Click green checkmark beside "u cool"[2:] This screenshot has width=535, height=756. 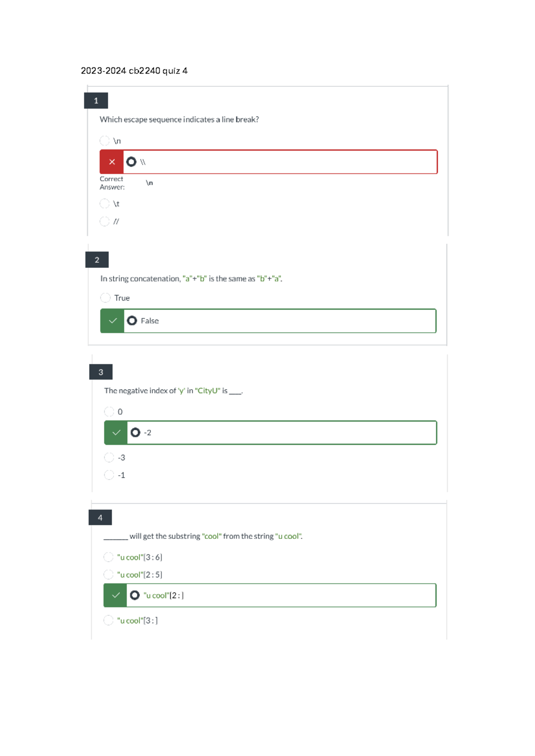pyautogui.click(x=115, y=595)
